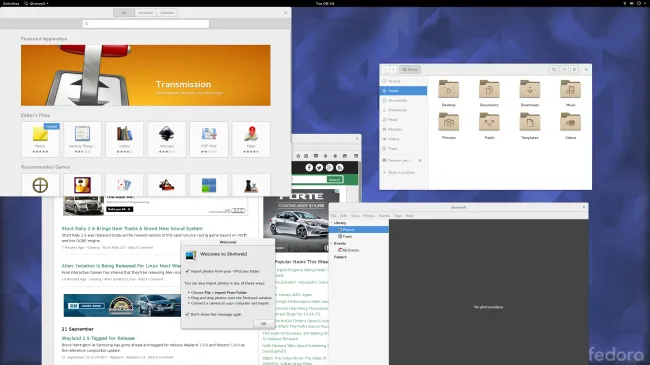Open the Help menu in Shotwell
The width and height of the screenshot is (650, 365).
point(410,216)
